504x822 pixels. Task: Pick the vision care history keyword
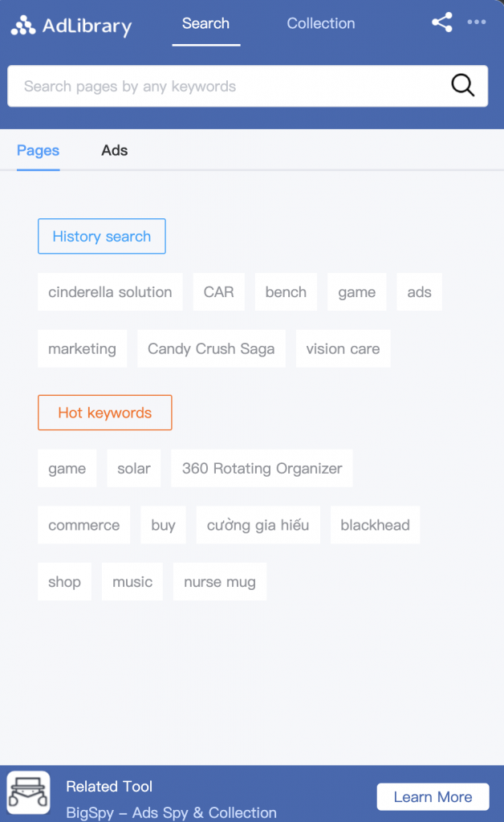pos(343,348)
